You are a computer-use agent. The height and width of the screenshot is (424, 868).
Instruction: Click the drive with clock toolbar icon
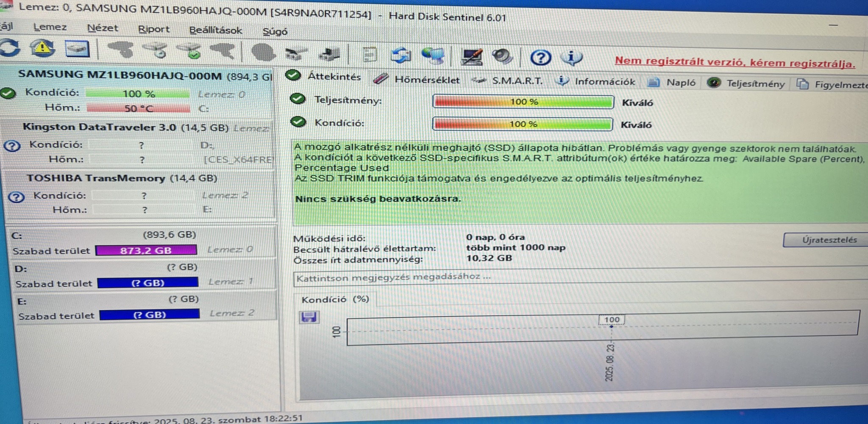point(156,50)
